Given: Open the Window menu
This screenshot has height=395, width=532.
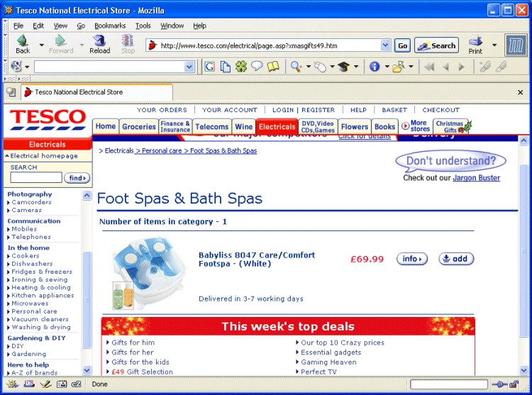Looking at the screenshot, I should [x=172, y=26].
